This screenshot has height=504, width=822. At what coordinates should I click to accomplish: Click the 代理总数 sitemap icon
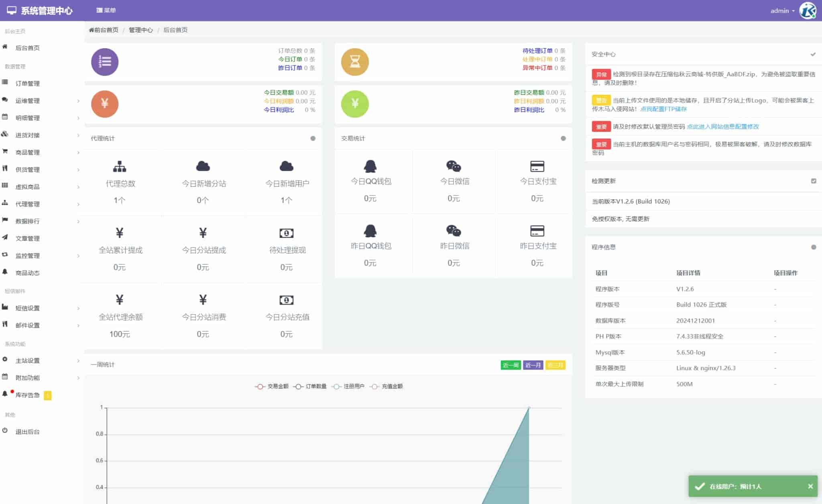pyautogui.click(x=120, y=166)
